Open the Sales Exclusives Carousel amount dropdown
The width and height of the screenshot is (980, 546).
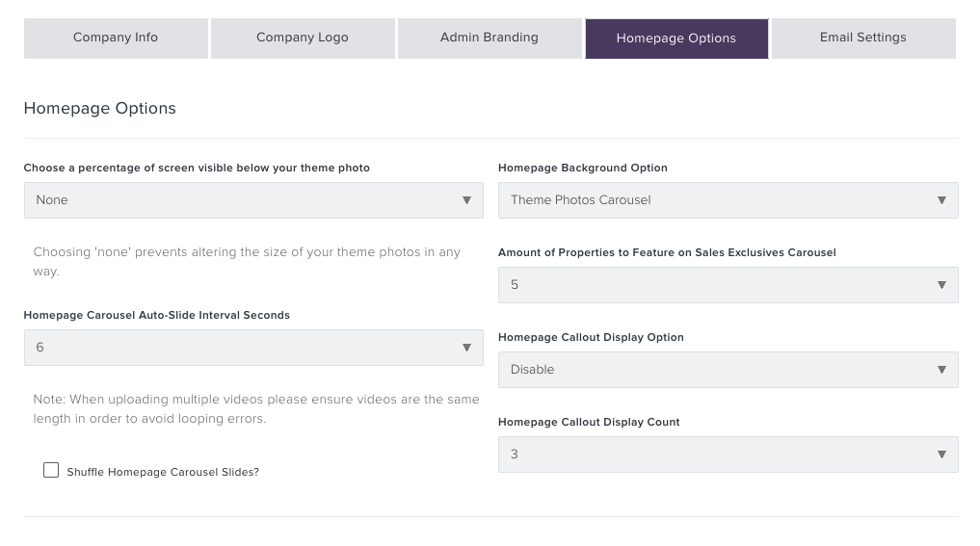click(x=728, y=285)
